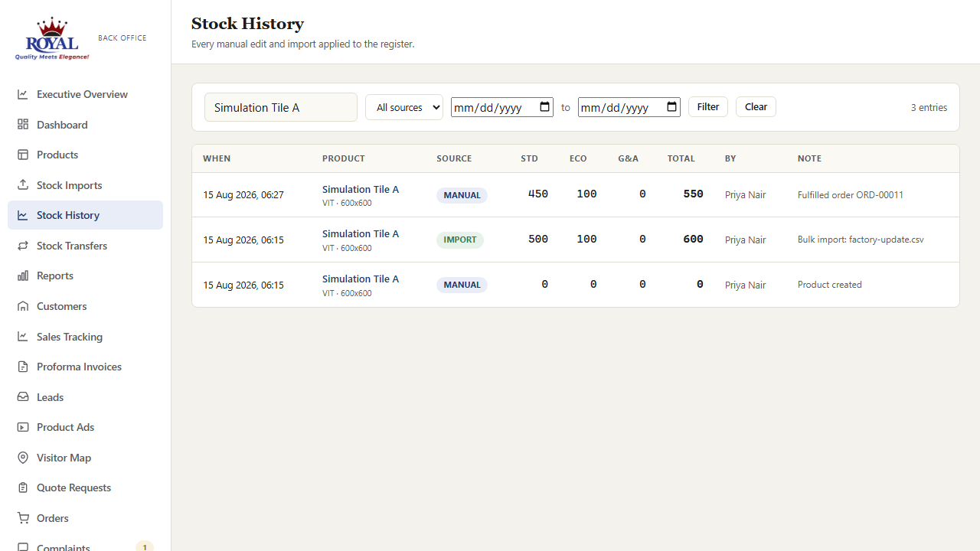
Task: Click the Leads inbox icon
Action: 23,397
